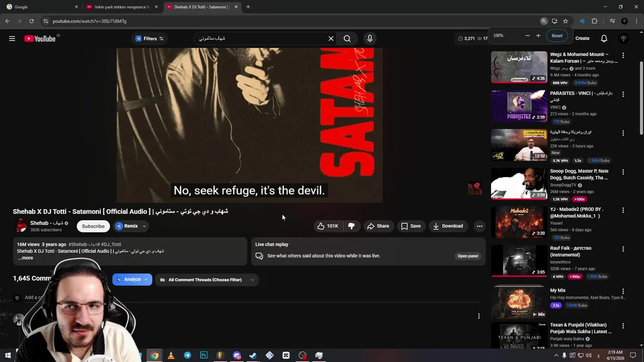Open Texan & Punjabi video title
This screenshot has width=644, height=362.
pos(581,328)
